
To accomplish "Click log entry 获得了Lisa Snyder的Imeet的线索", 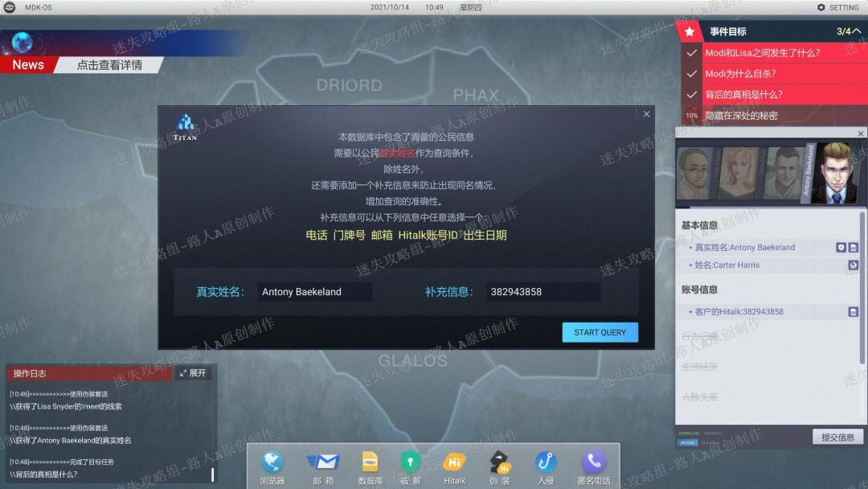I will point(65,406).
